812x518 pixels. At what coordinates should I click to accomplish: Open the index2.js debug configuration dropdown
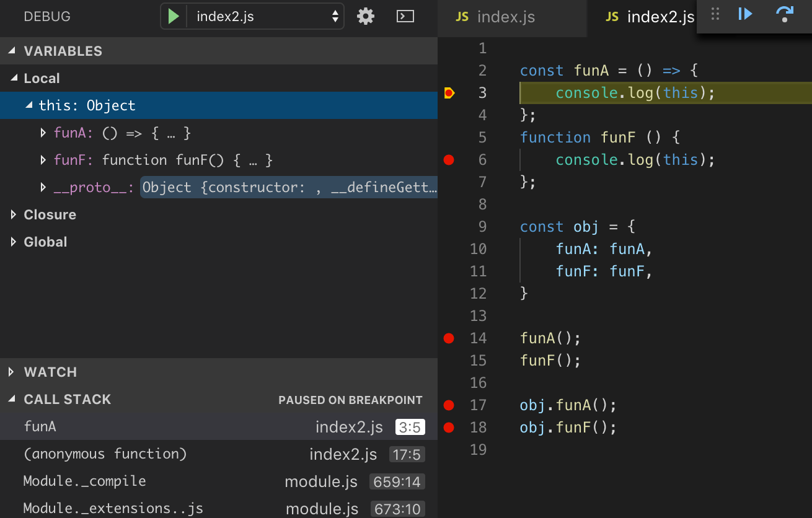pos(267,17)
